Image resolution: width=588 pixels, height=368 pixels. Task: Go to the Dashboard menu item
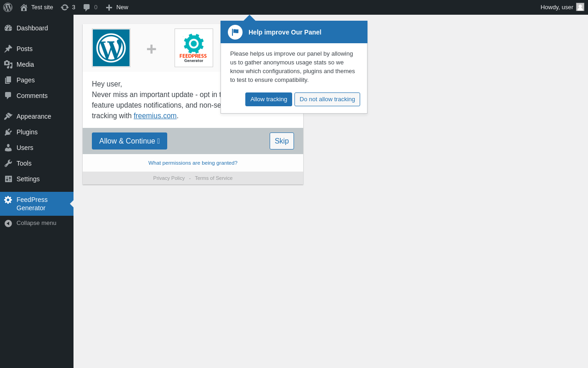coord(37,28)
